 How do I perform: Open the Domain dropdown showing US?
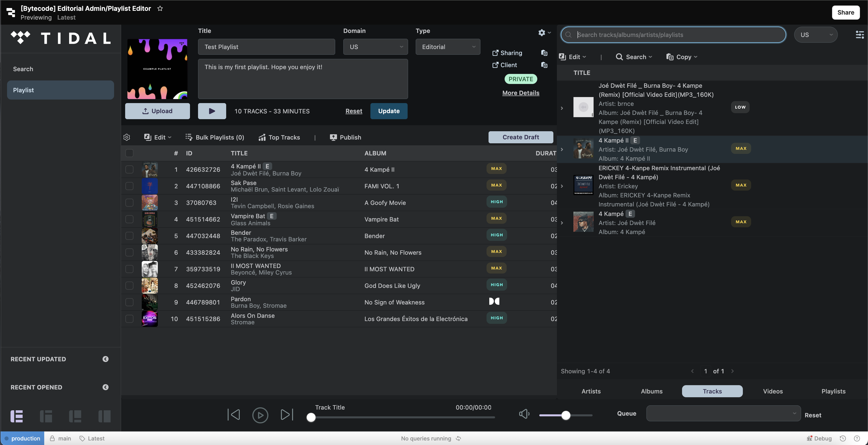pos(375,47)
